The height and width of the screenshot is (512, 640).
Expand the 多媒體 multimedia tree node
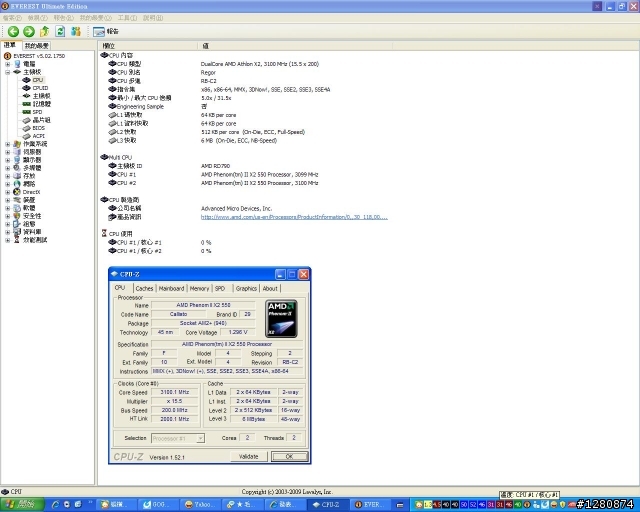[7, 168]
